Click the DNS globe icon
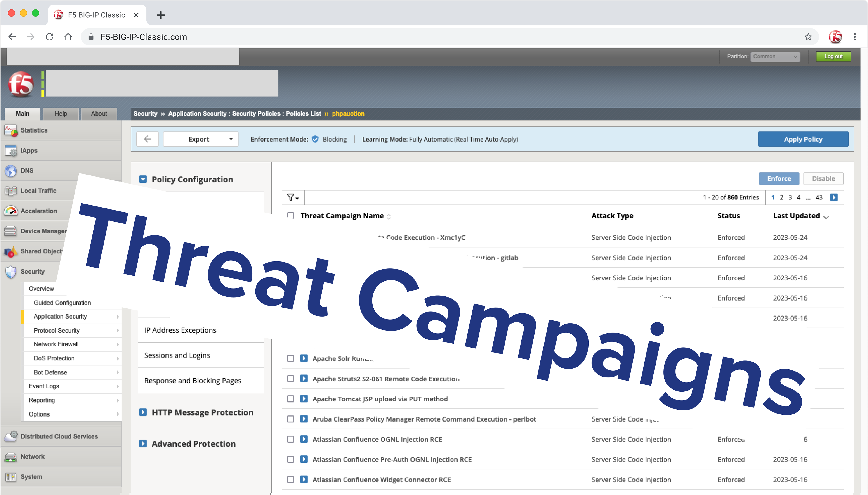868x495 pixels. (x=11, y=171)
